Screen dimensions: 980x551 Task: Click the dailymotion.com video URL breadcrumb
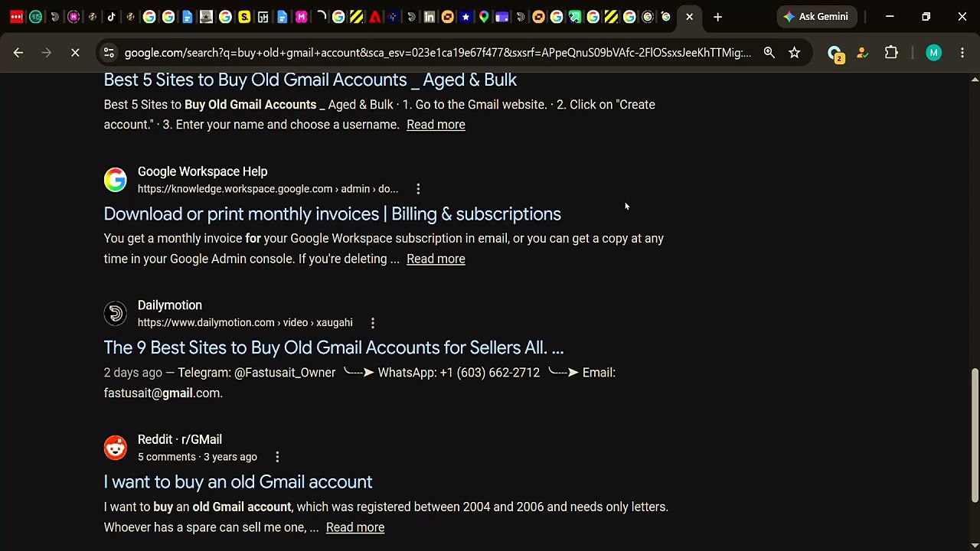245,323
